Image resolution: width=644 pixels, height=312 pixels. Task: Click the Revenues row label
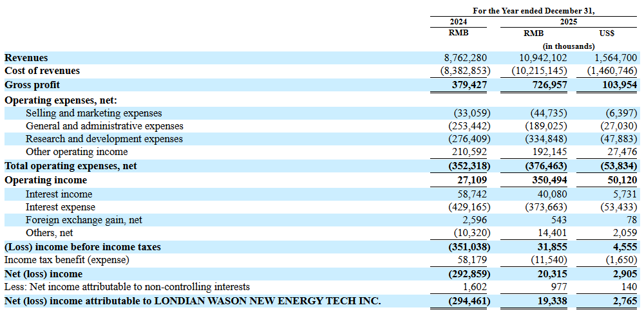26,58
